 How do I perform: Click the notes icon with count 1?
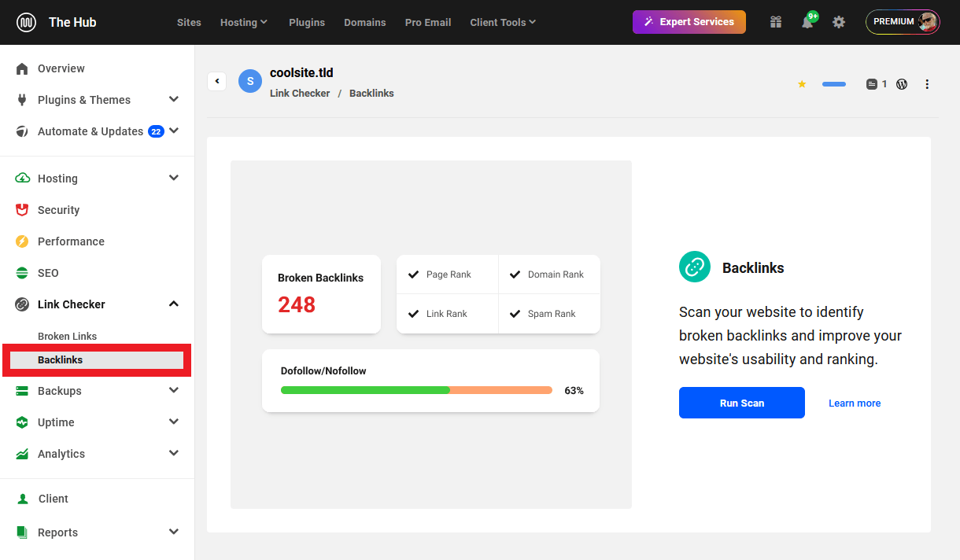[877, 84]
